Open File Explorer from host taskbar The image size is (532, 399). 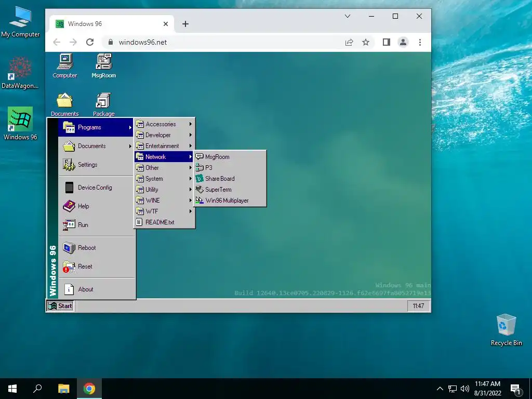64,389
